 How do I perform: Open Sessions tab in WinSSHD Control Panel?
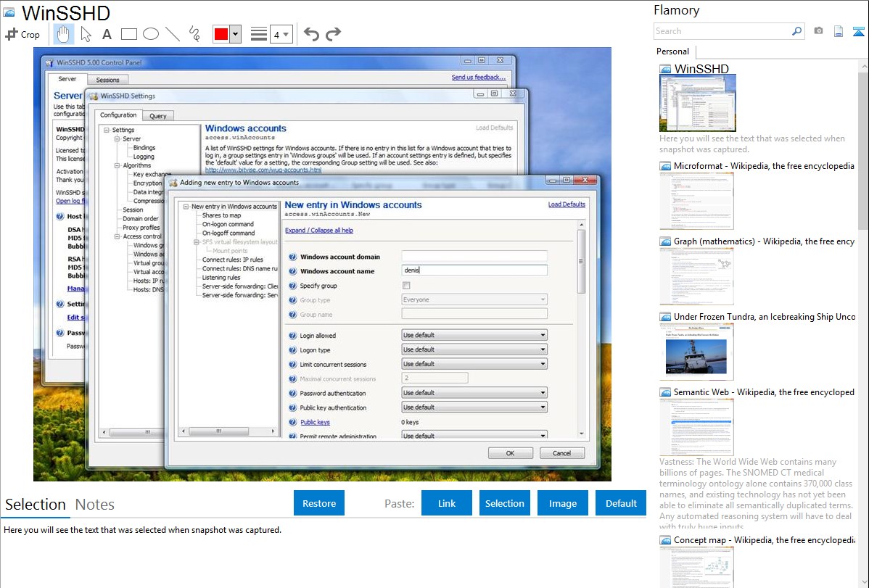tap(107, 80)
